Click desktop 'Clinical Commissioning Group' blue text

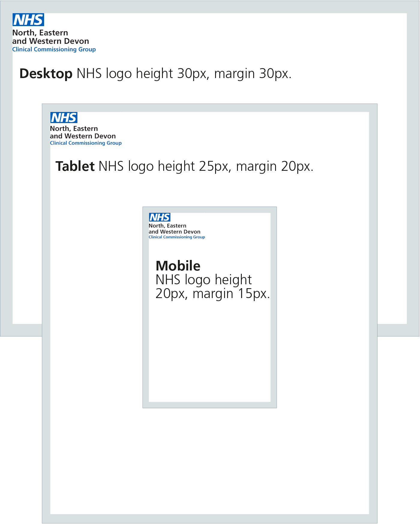pos(54,50)
